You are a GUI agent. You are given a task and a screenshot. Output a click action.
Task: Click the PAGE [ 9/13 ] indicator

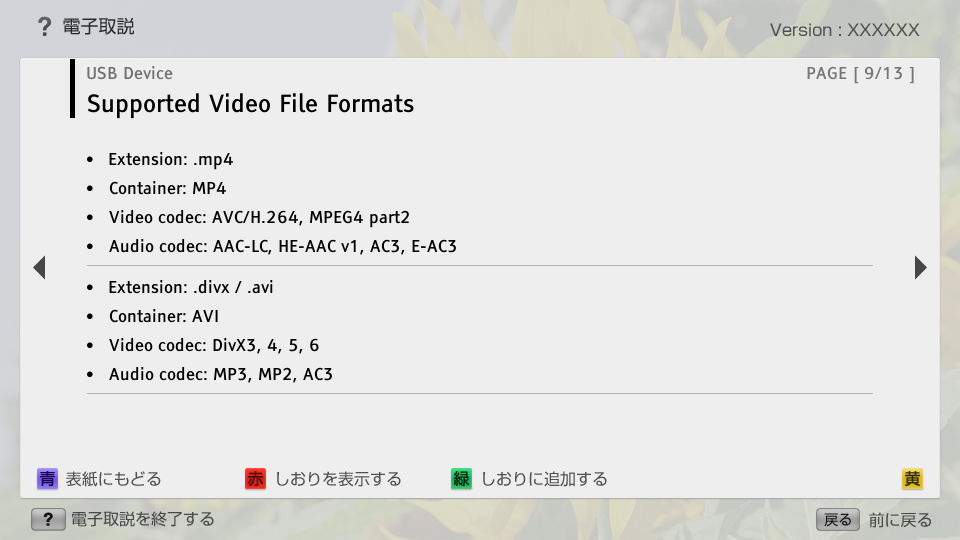(x=860, y=73)
